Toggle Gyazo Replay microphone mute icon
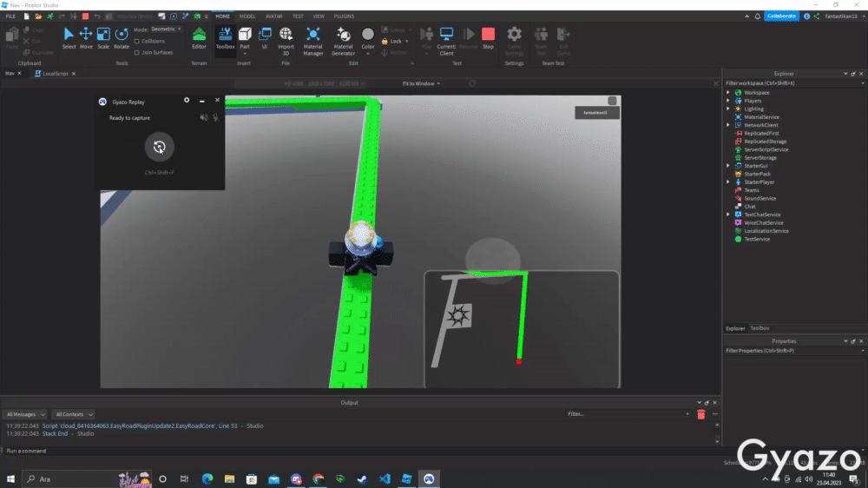 click(x=215, y=117)
